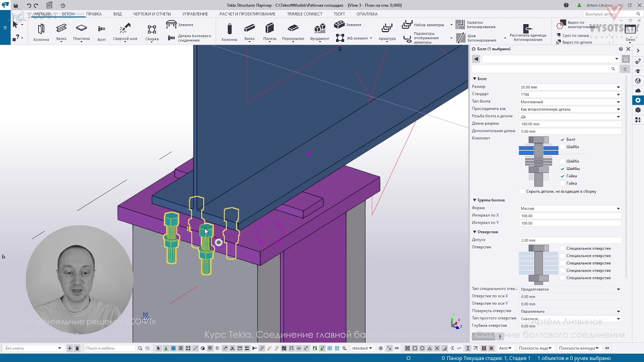644x362 pixels.
Task: Open the Присоединить как dropdown
Action: [x=570, y=109]
